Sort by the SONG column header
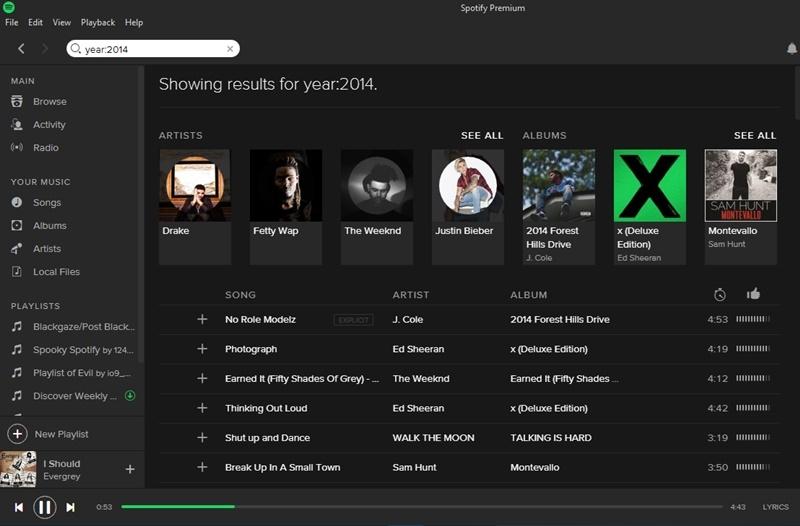This screenshot has height=526, width=800. (240, 295)
